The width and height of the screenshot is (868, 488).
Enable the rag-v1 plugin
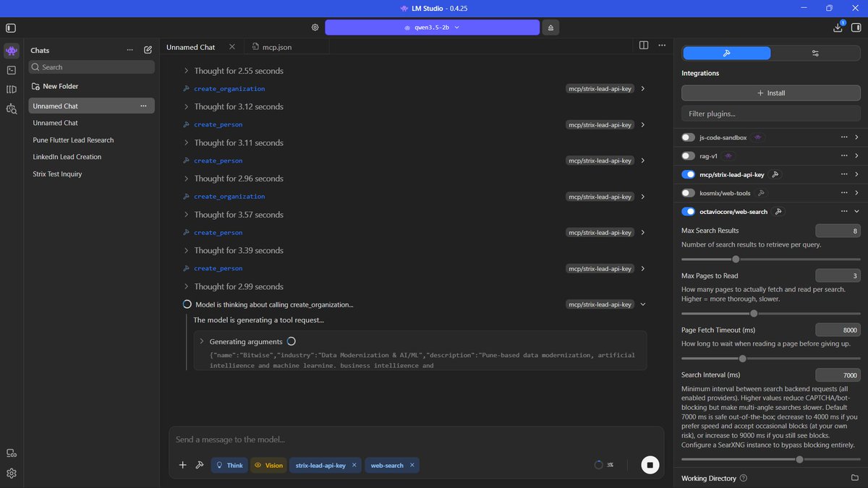click(689, 155)
